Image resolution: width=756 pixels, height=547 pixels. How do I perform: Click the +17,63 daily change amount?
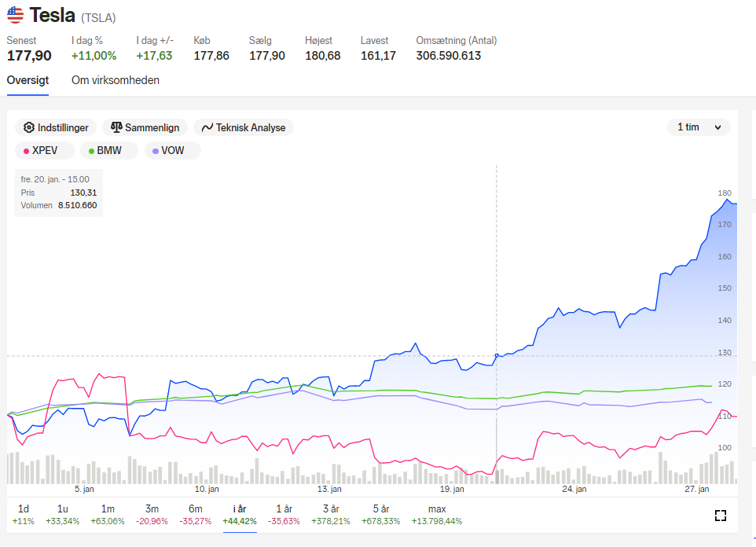154,56
